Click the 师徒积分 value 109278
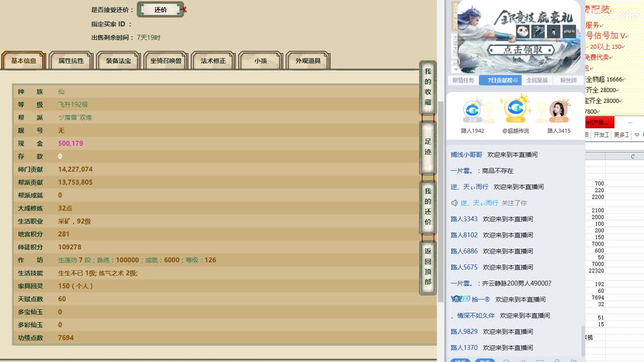Screen dimensions: 644x362 (69, 247)
